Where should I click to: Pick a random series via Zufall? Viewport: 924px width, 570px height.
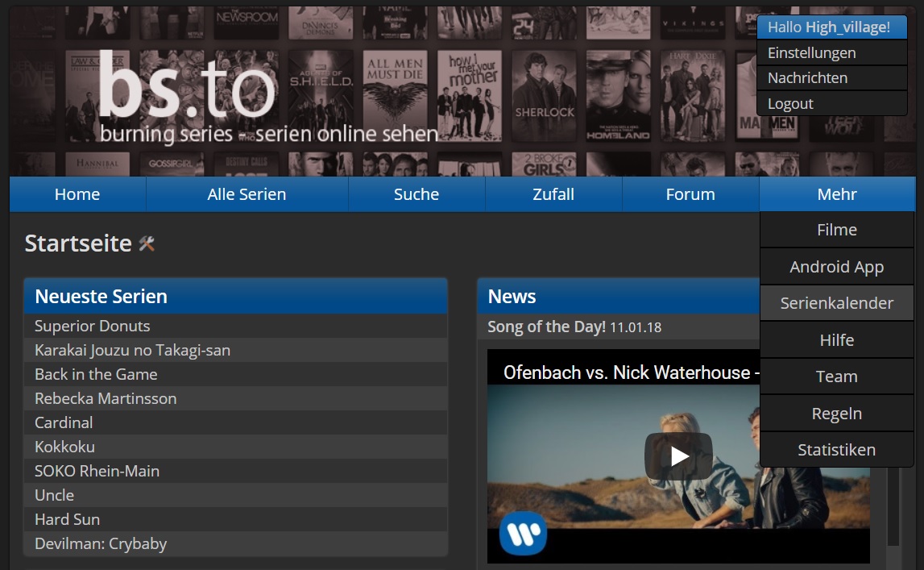pyautogui.click(x=553, y=194)
